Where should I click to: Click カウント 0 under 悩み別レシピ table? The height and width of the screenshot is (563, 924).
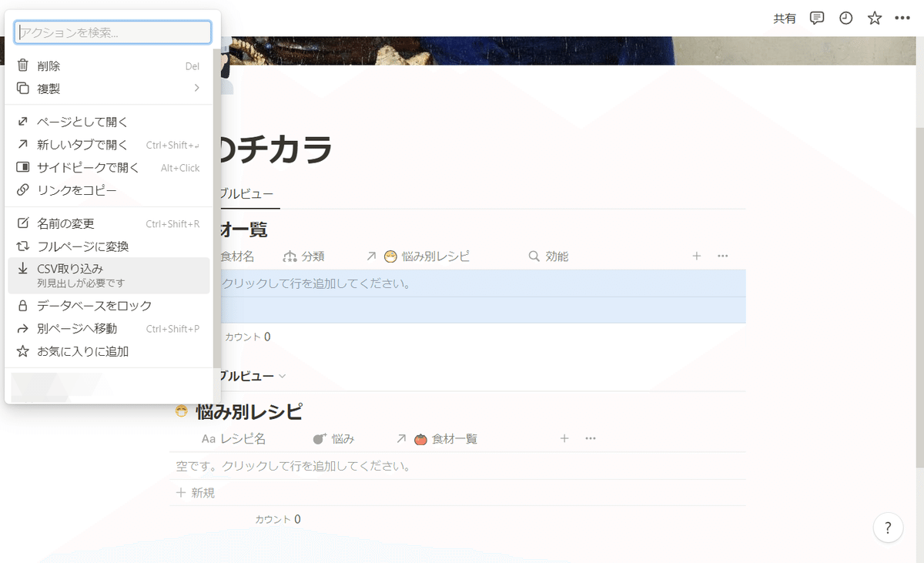pyautogui.click(x=278, y=519)
